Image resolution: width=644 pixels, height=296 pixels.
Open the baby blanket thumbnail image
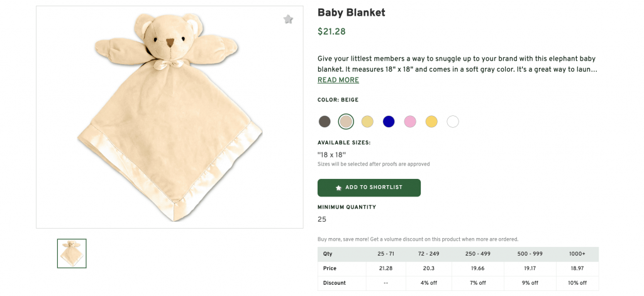coord(72,253)
